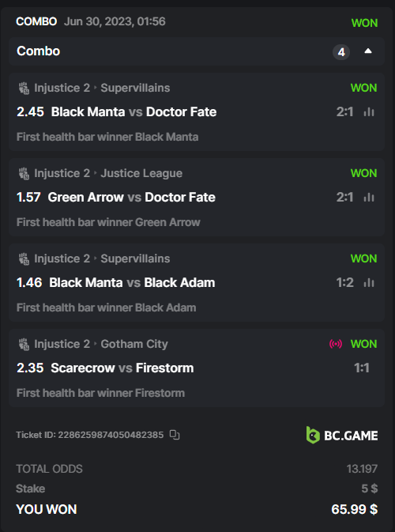Click the fighting game icon beside the first Injustice 2 Supervillains
Viewport: 395px width, 532px height.
tap(24, 88)
